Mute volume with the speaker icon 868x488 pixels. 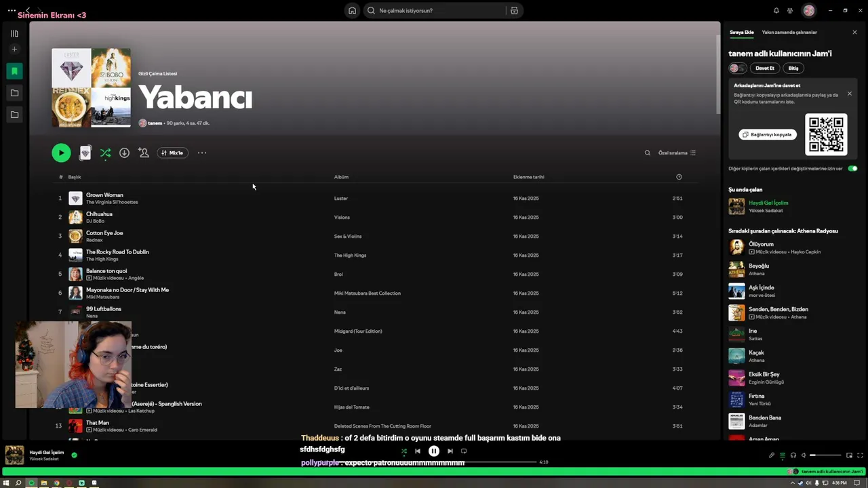804,455
